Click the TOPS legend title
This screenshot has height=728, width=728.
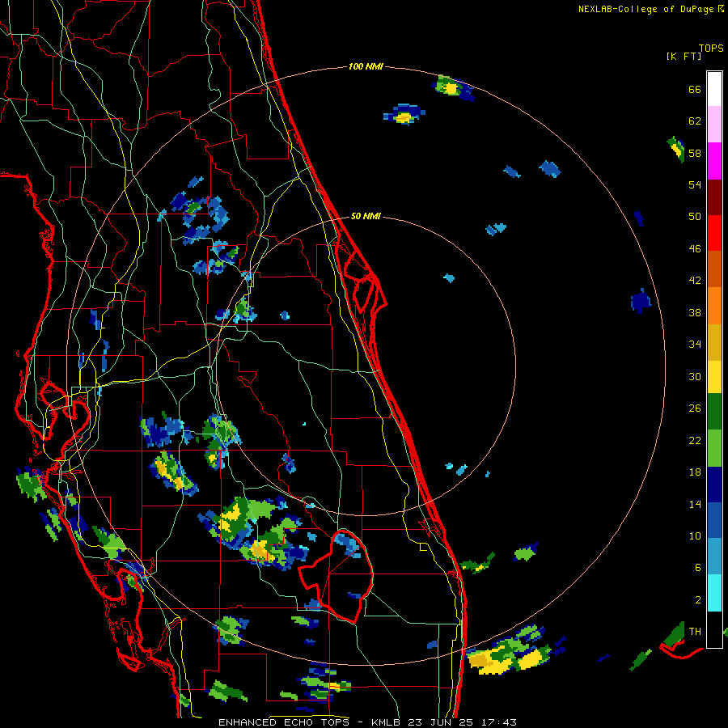[x=711, y=49]
